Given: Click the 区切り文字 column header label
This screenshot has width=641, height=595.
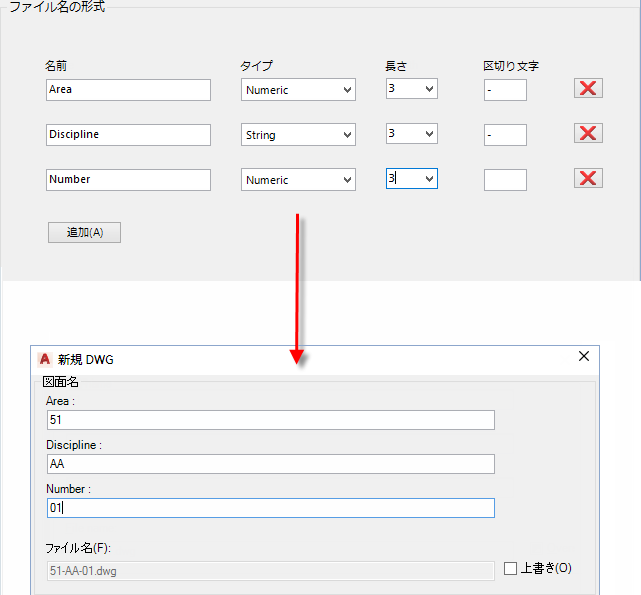Looking at the screenshot, I should tap(511, 66).
